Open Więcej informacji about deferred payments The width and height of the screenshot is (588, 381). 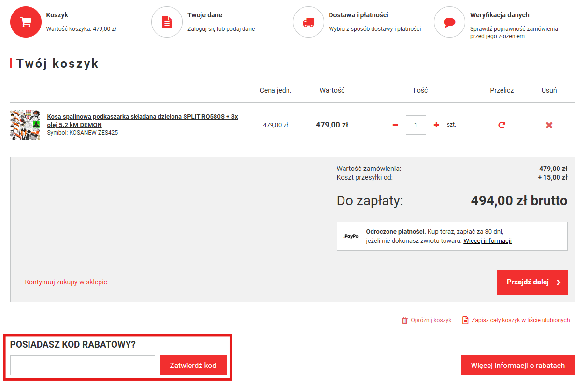click(487, 241)
